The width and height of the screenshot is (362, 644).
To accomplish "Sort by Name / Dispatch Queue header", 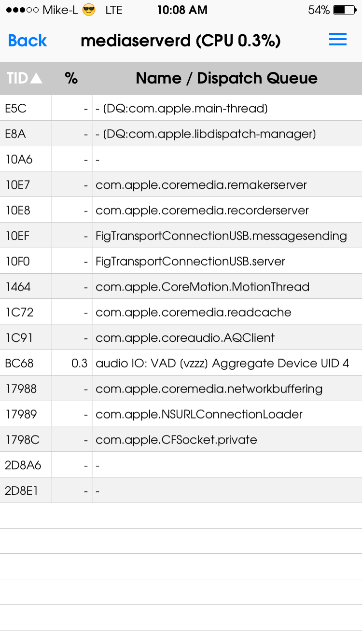I will click(226, 78).
